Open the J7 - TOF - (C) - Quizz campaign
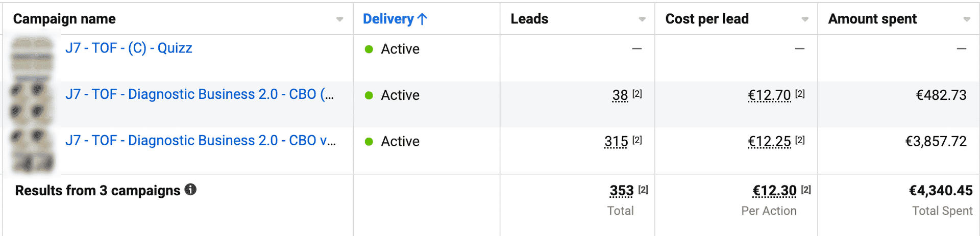The image size is (980, 236). (129, 48)
